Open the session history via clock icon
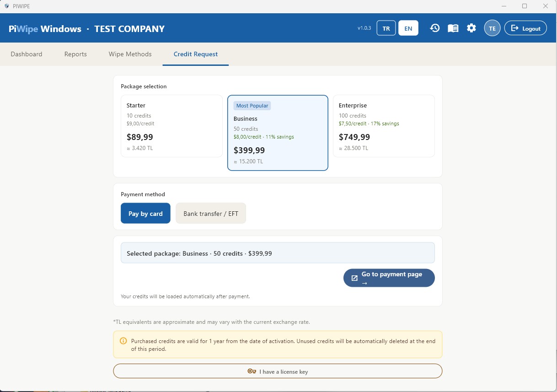Screen dimensions: 557x392 (x=434, y=28)
